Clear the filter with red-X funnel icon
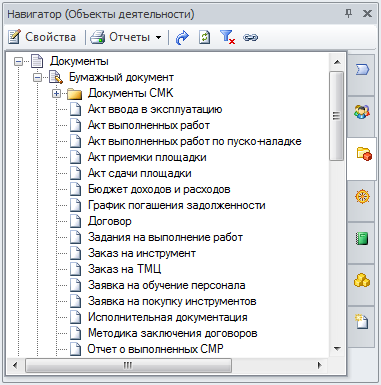 (227, 37)
